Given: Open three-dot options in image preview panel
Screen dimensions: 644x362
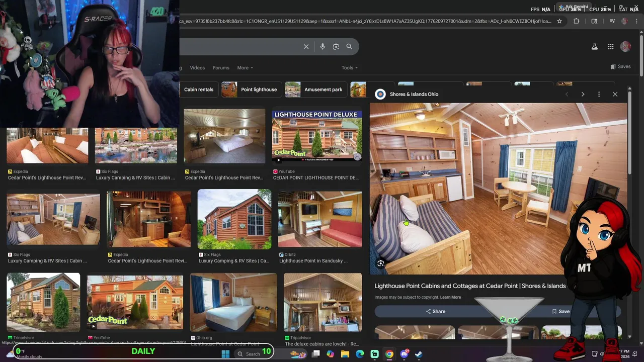Looking at the screenshot, I should pos(599,94).
